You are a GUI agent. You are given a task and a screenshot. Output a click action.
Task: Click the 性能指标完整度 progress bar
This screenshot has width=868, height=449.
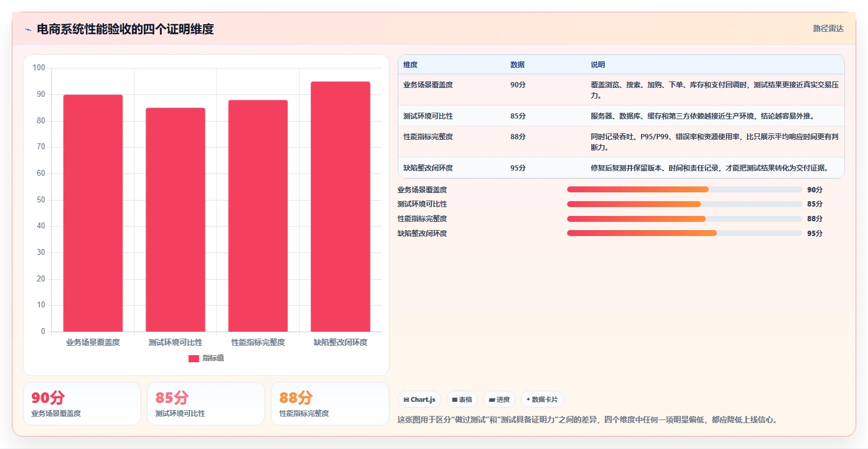tap(684, 219)
